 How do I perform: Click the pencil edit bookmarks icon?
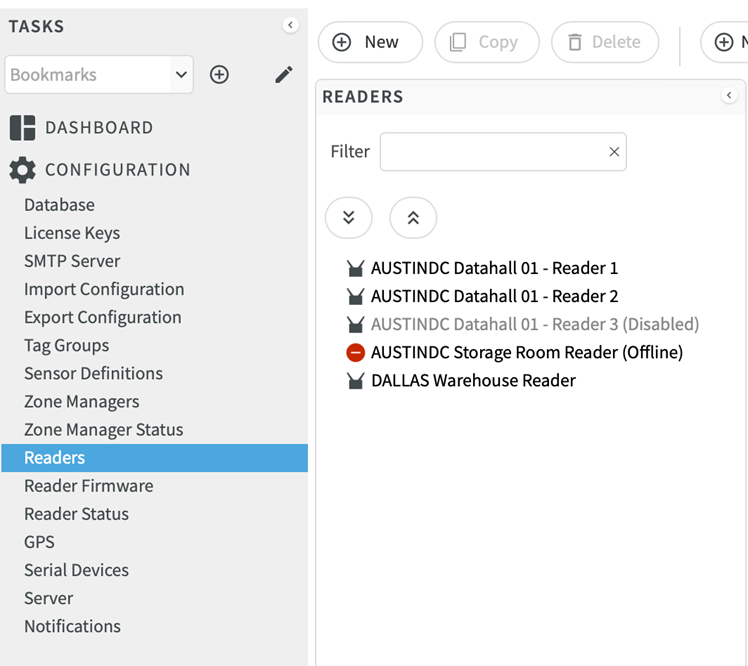[x=284, y=75]
